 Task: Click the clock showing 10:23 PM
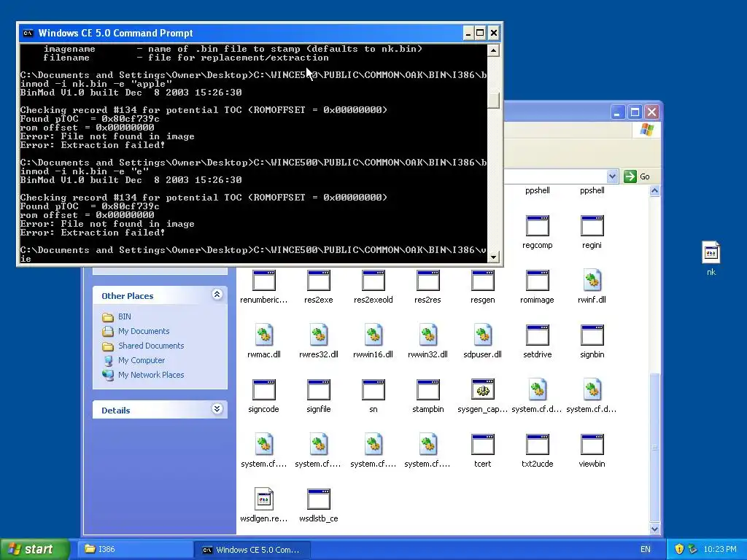click(x=720, y=550)
